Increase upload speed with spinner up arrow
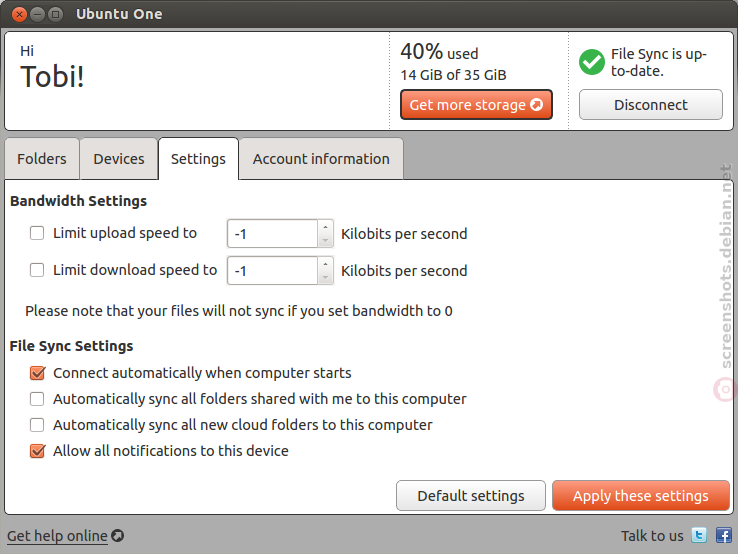738x554 pixels. click(x=325, y=227)
